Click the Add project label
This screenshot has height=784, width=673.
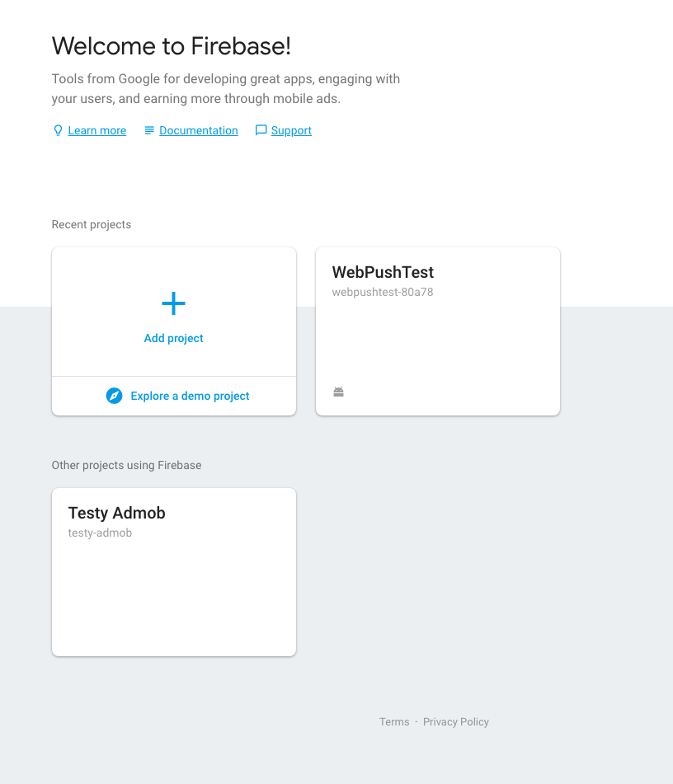173,338
